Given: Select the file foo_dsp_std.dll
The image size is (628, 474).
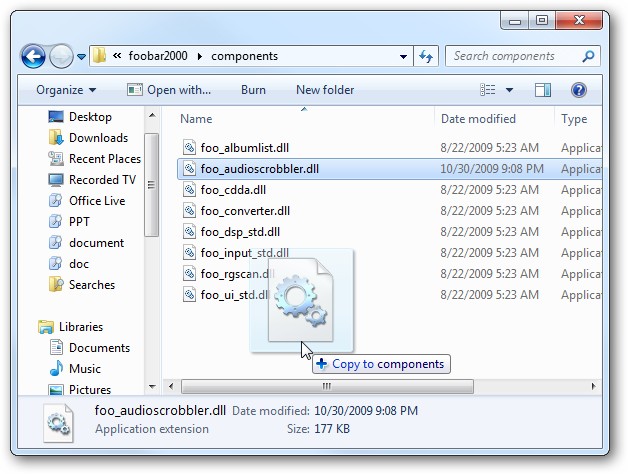Looking at the screenshot, I should pos(240,232).
